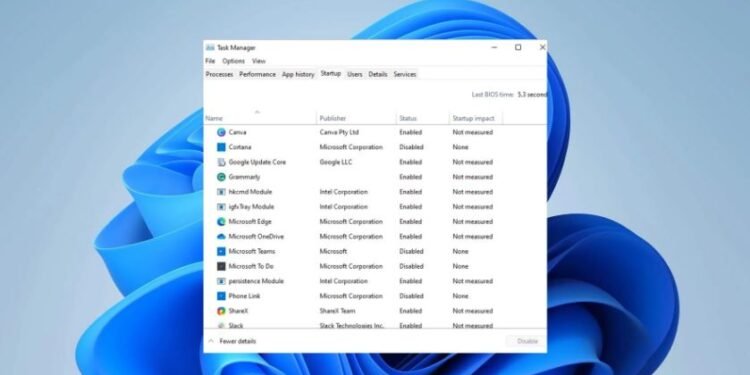The image size is (750, 375).
Task: Switch to the Performance tab
Action: coord(257,74)
